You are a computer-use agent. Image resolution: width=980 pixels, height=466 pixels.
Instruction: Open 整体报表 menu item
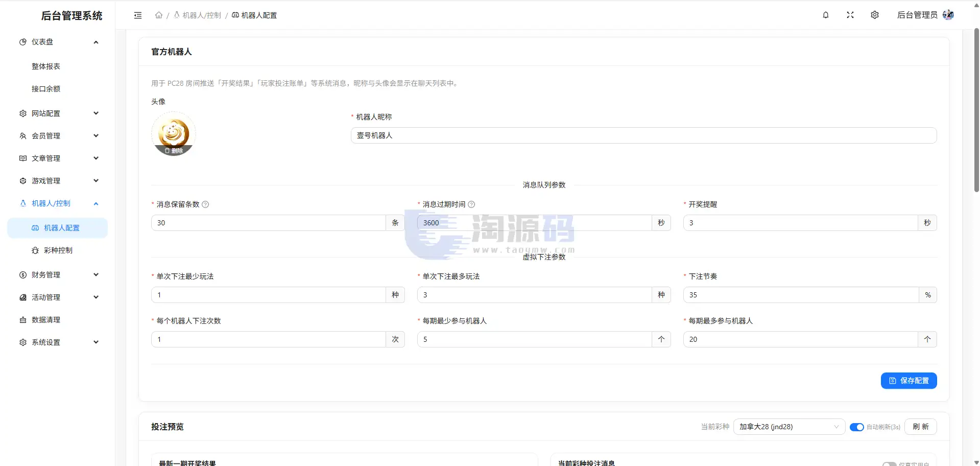point(57,66)
